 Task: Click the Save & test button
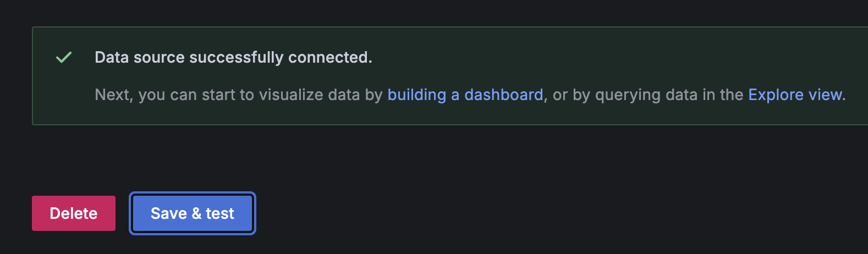tap(193, 213)
